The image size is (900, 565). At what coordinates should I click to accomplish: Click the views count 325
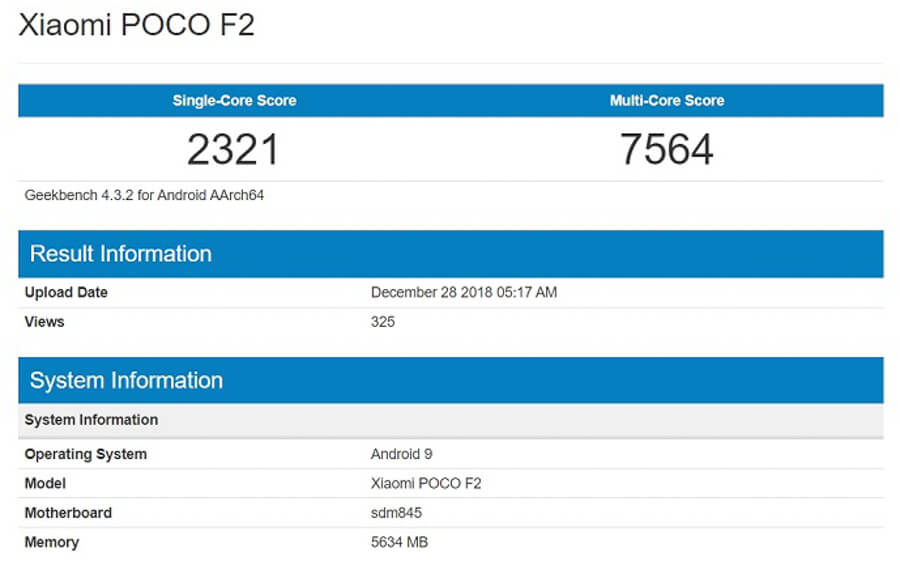(383, 322)
